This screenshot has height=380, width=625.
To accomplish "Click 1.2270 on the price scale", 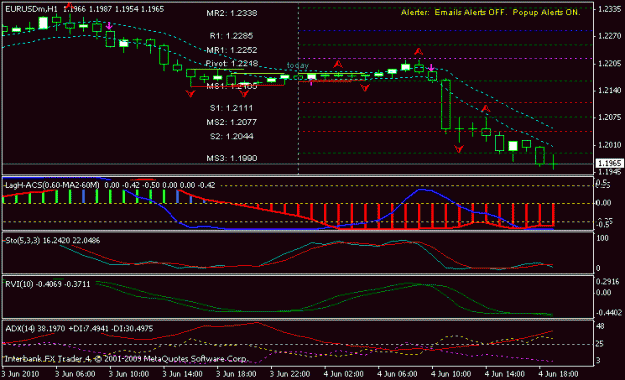I will click(610, 36).
